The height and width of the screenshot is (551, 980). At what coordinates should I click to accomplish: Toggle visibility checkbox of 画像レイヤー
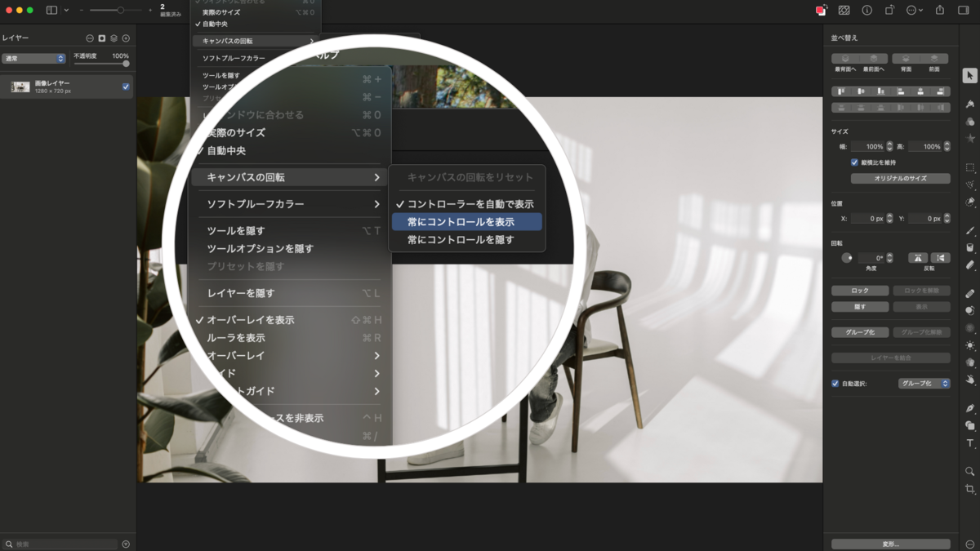126,87
